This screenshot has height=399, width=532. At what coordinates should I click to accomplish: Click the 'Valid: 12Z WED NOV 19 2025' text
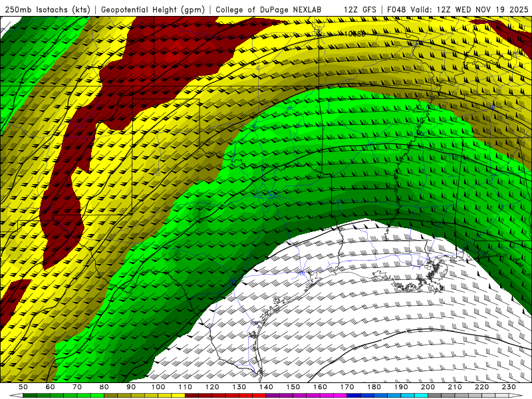pos(469,10)
